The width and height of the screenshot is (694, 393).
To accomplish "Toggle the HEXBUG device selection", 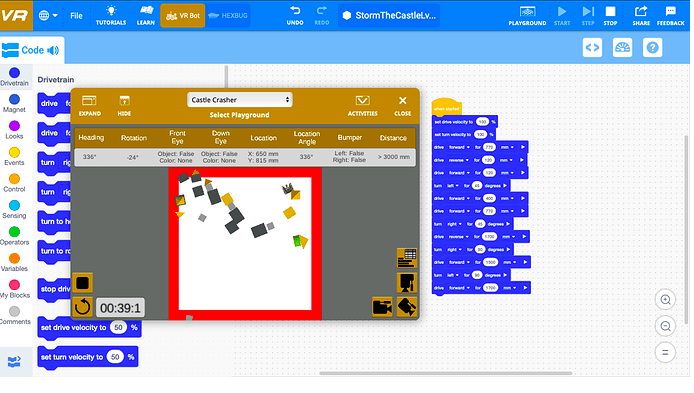I will 228,15.
